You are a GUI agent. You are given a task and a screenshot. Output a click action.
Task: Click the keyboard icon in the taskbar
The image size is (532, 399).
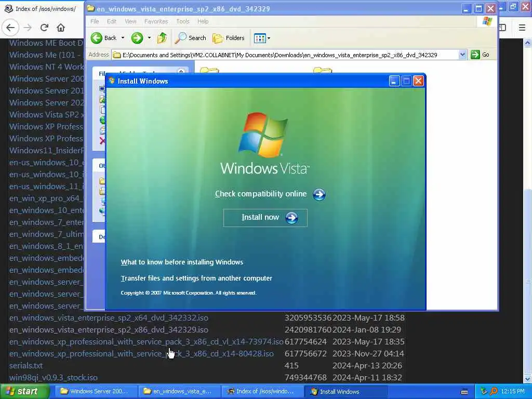465,392
